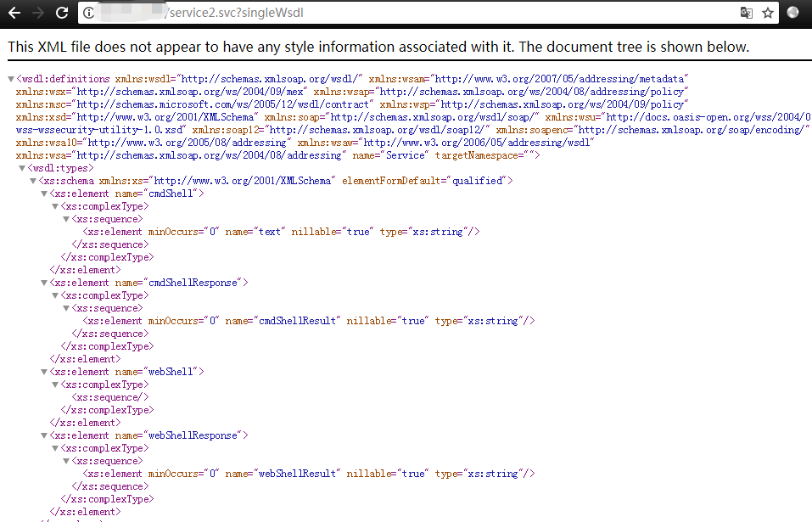This screenshot has width=812, height=522.
Task: Collapse the root wsdl:definitions node
Action: click(11, 79)
